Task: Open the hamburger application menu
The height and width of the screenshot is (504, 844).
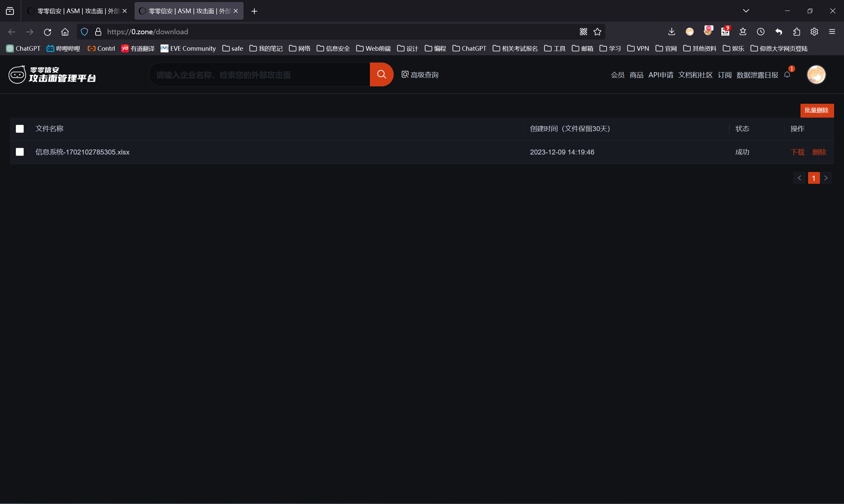Action: point(832,32)
